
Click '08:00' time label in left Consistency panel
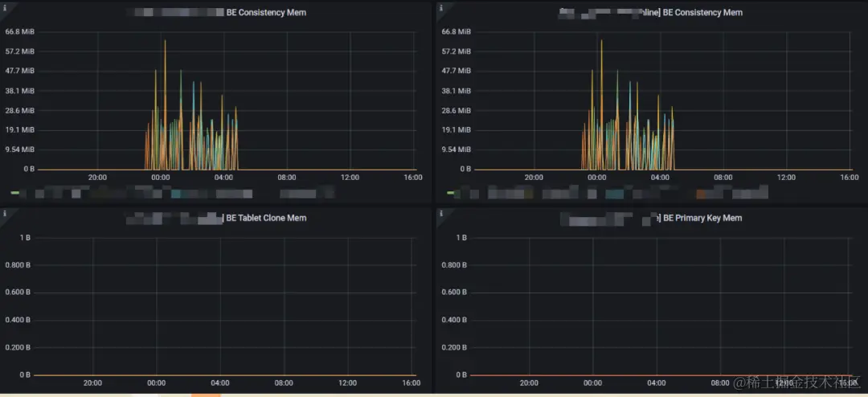click(x=287, y=178)
